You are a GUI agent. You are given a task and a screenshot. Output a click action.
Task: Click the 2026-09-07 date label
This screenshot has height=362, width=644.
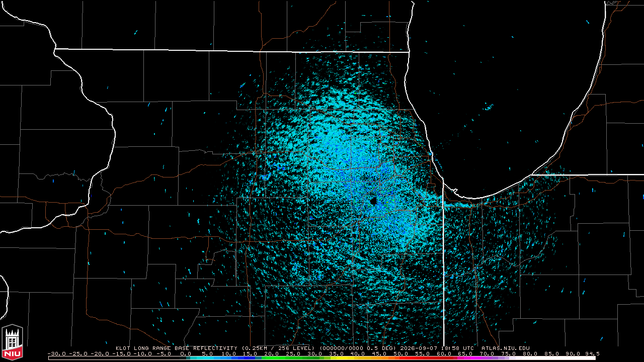(419, 348)
